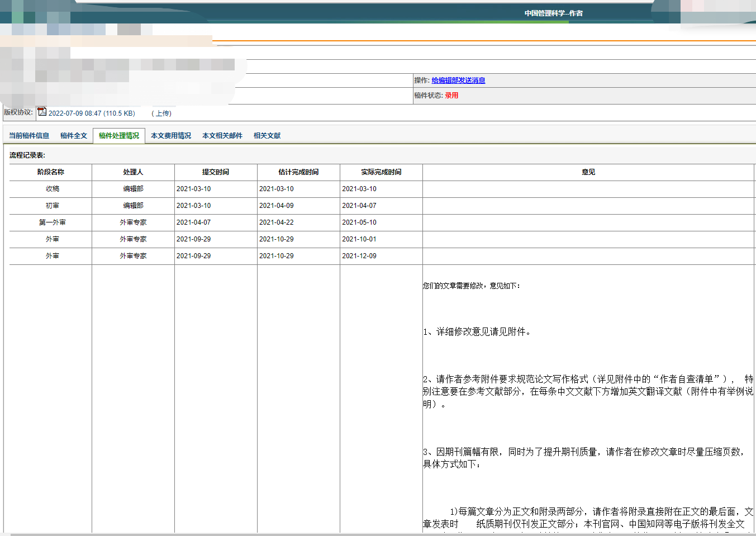Click the 阶段名称 column header
756x536 pixels.
(x=51, y=172)
